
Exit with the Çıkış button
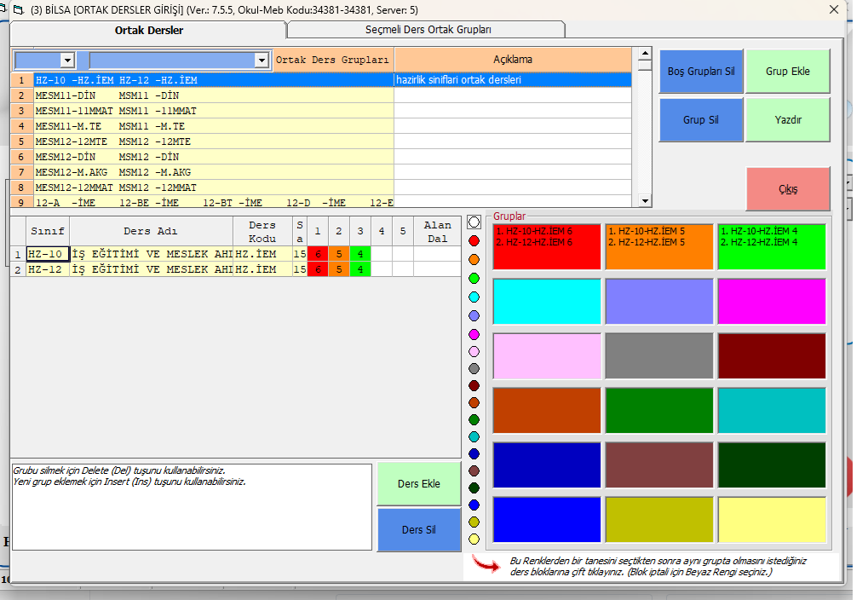coord(787,189)
